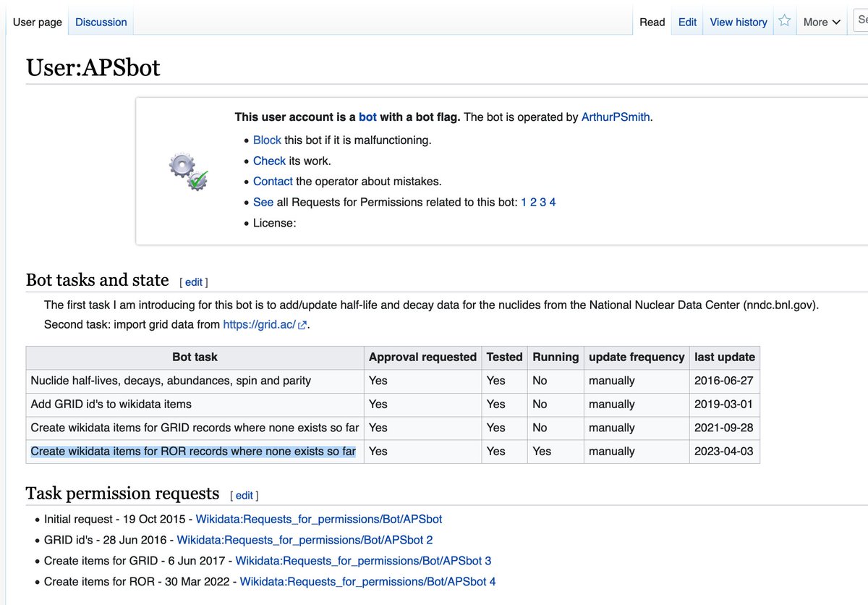Viewport: 868px width, 605px height.
Task: Click the Block link
Action: tap(267, 140)
